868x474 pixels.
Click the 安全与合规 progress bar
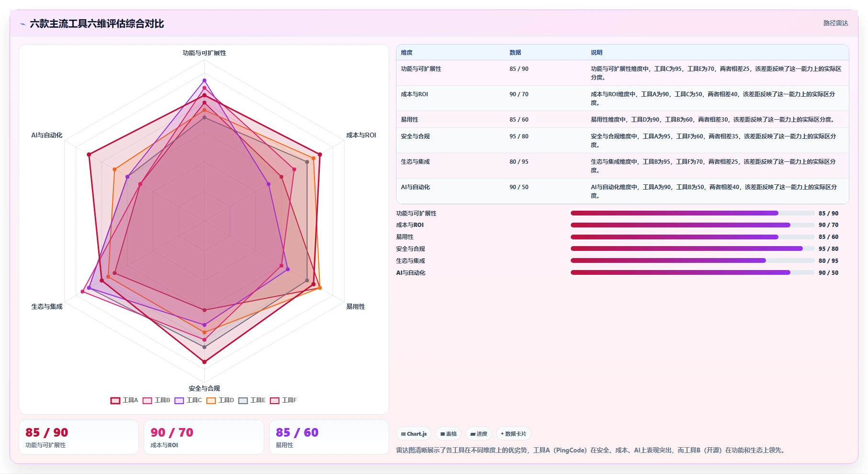692,248
